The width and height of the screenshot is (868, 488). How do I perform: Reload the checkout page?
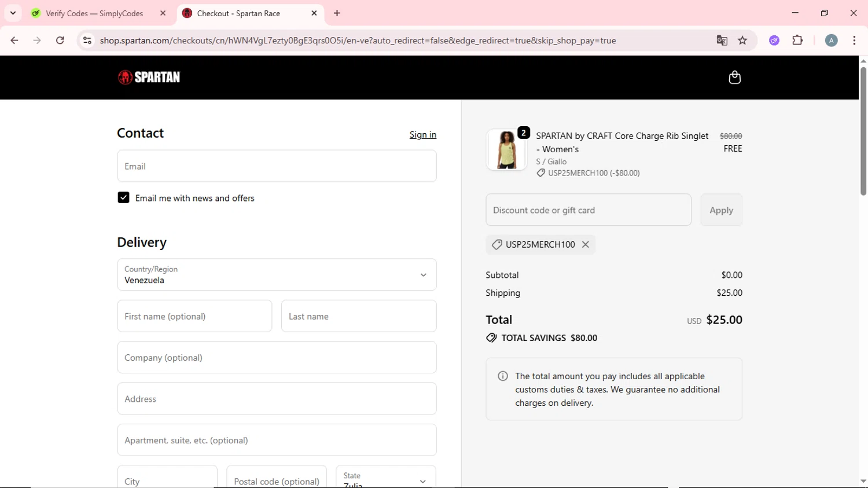[60, 41]
